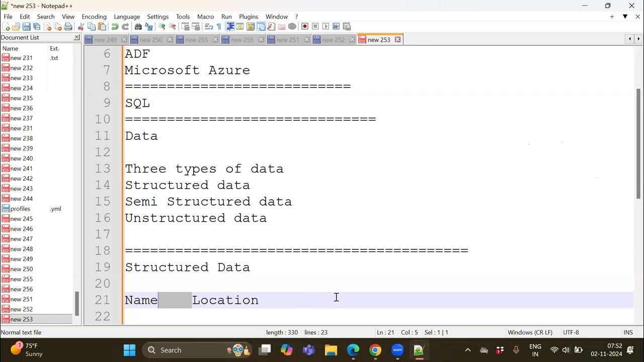Screen dimensions: 644x362
Task: Click the green Undo arrow
Action: [x=115, y=27]
